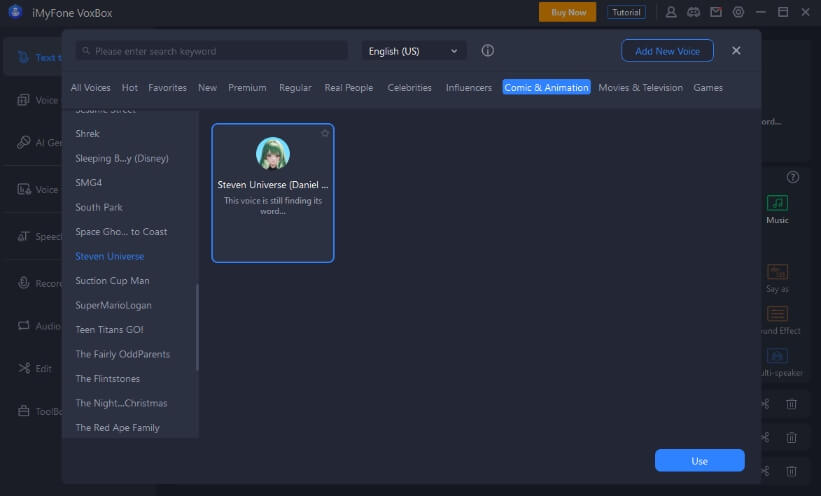Select Sleeping B...y (Disney) category
The height and width of the screenshot is (496, 821).
point(121,158)
